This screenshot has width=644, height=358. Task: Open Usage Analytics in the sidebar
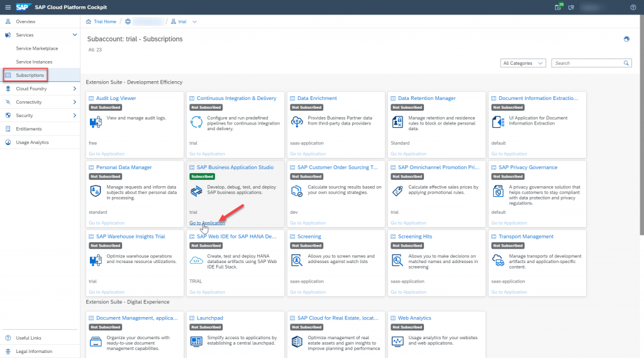[40, 142]
